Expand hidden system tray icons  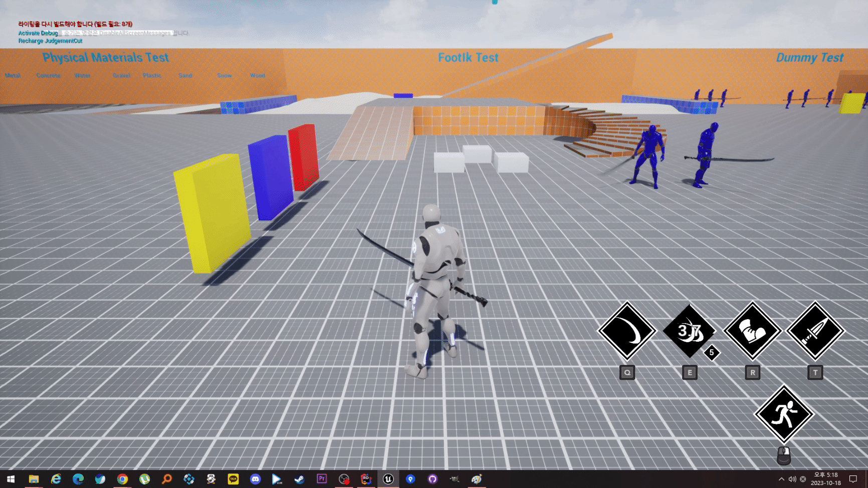click(781, 479)
